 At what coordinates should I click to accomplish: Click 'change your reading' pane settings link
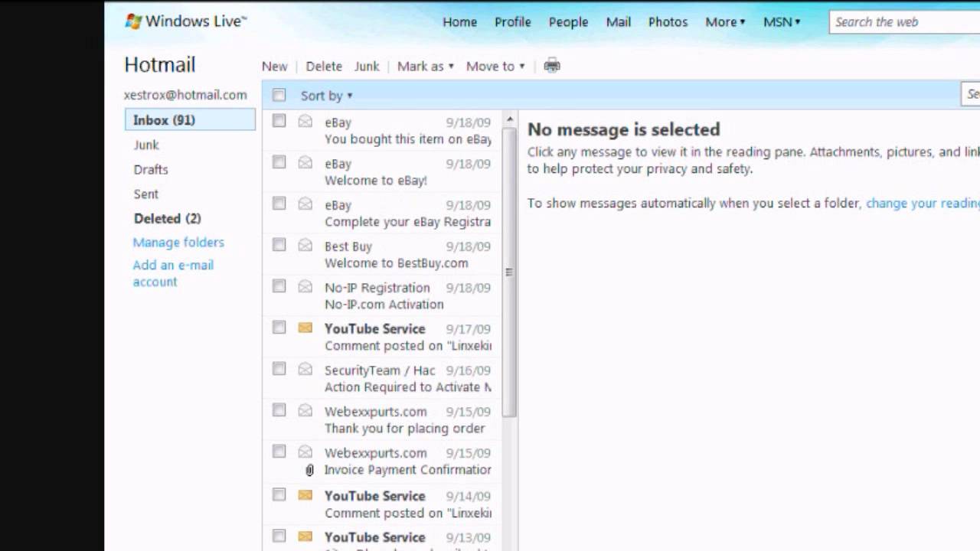(923, 204)
